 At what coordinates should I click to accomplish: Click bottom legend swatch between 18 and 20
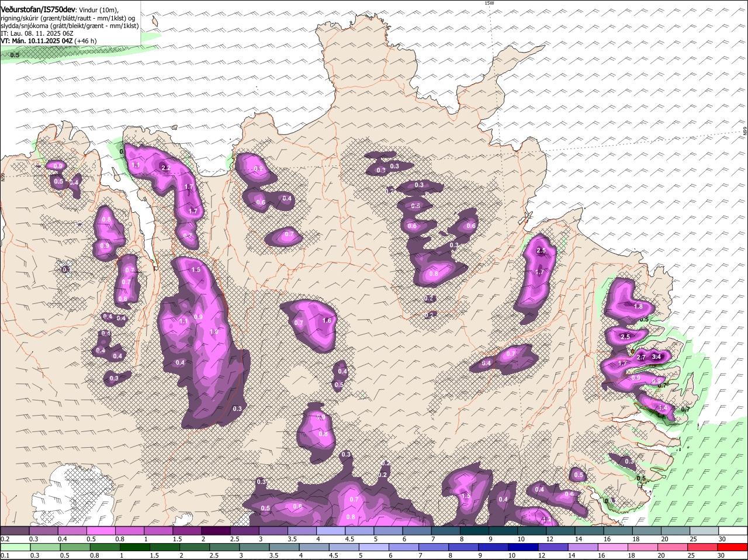[x=643, y=548]
